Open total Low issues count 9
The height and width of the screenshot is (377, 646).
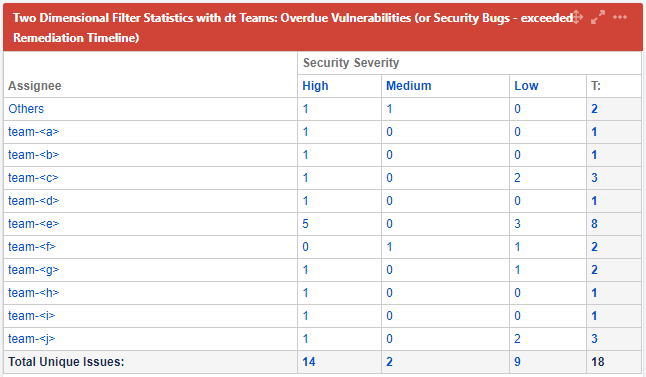pos(517,362)
